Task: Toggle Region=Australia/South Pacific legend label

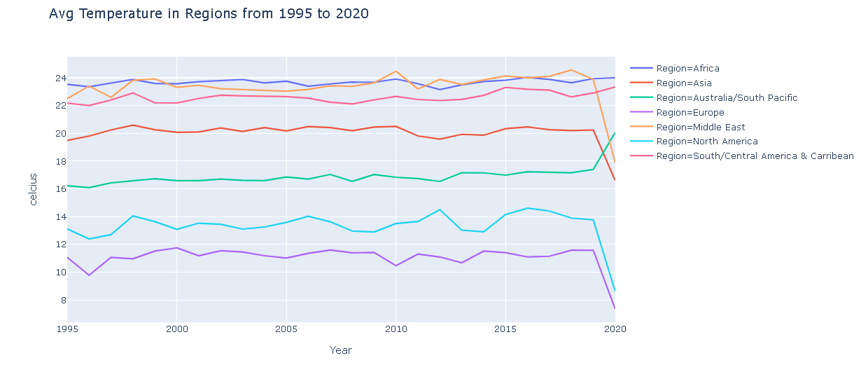Action: click(727, 98)
